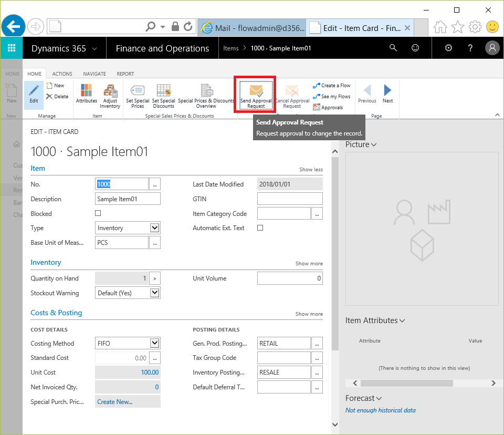Click Show less in the Item section
Screen dimensions: 504x435
click(311, 170)
